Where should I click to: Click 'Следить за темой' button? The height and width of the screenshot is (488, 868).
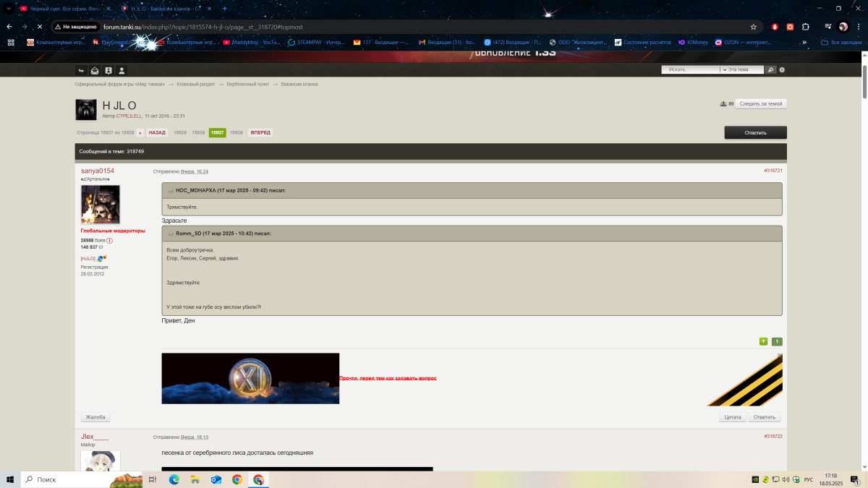click(x=761, y=104)
